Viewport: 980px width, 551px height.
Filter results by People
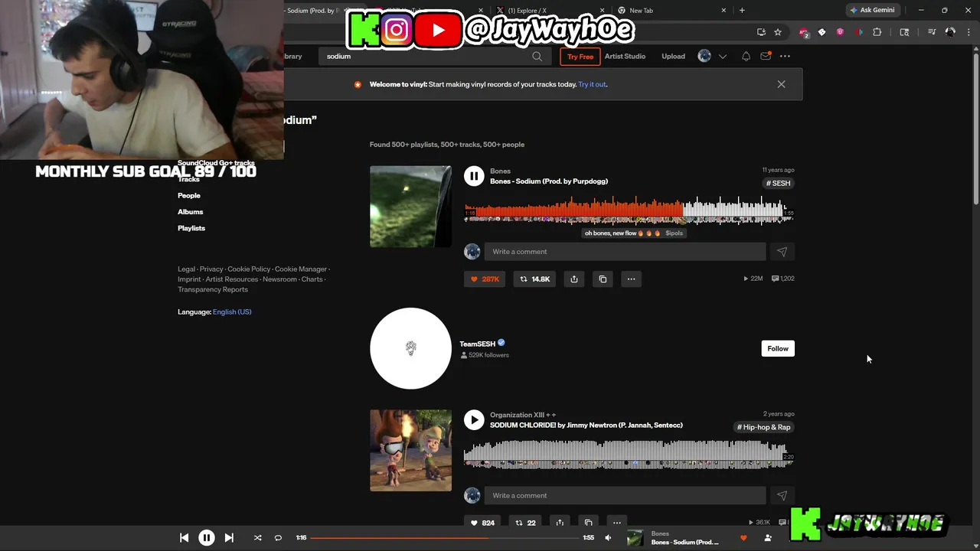point(189,196)
